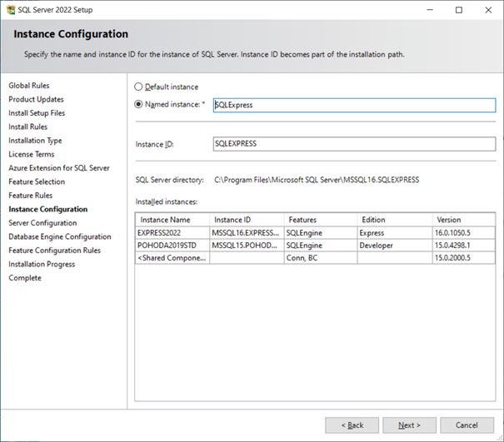Click the Feature Selection step
The width and height of the screenshot is (504, 442).
click(x=37, y=181)
